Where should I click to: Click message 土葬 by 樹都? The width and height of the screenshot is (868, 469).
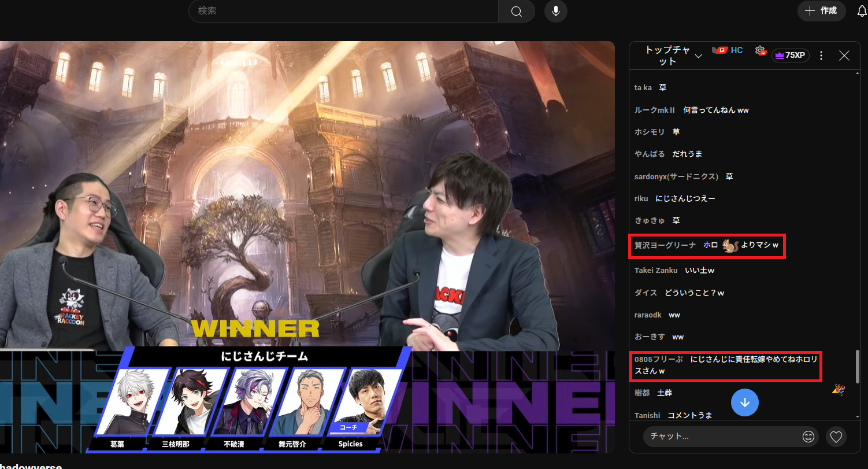(665, 393)
